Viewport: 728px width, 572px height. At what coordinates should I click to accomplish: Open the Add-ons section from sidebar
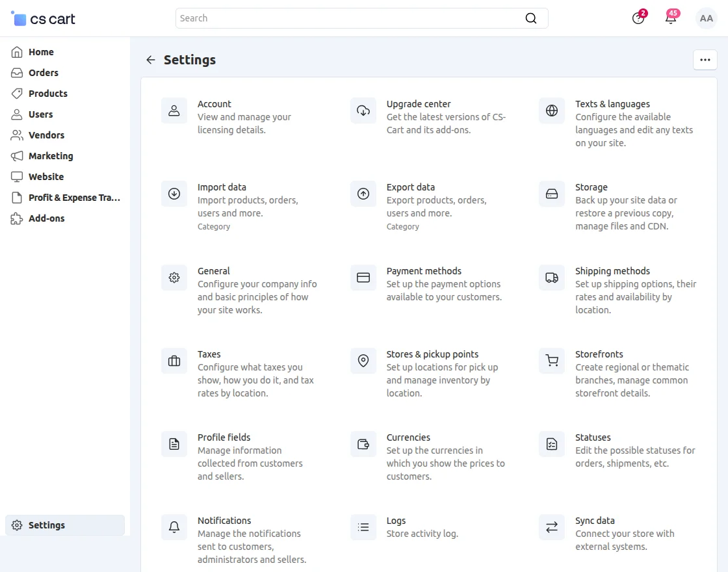[x=47, y=218]
